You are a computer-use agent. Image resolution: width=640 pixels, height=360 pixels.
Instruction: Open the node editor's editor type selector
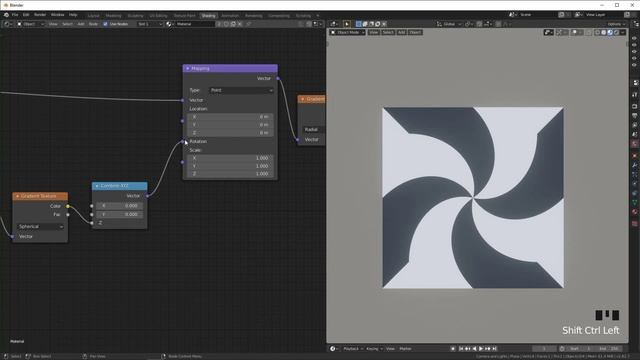point(8,24)
